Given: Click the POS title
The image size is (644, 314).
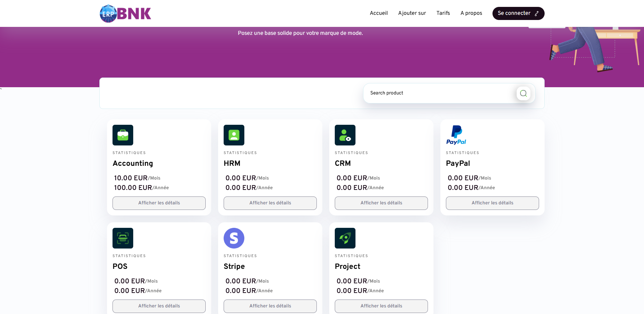Looking at the screenshot, I should 120,266.
